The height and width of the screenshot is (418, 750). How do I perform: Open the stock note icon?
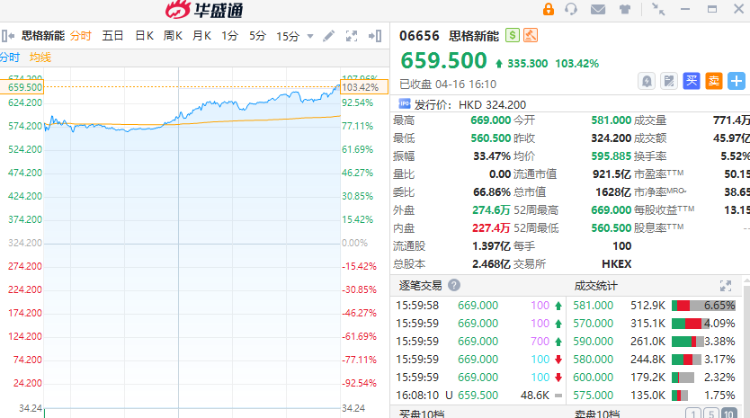(x=669, y=81)
